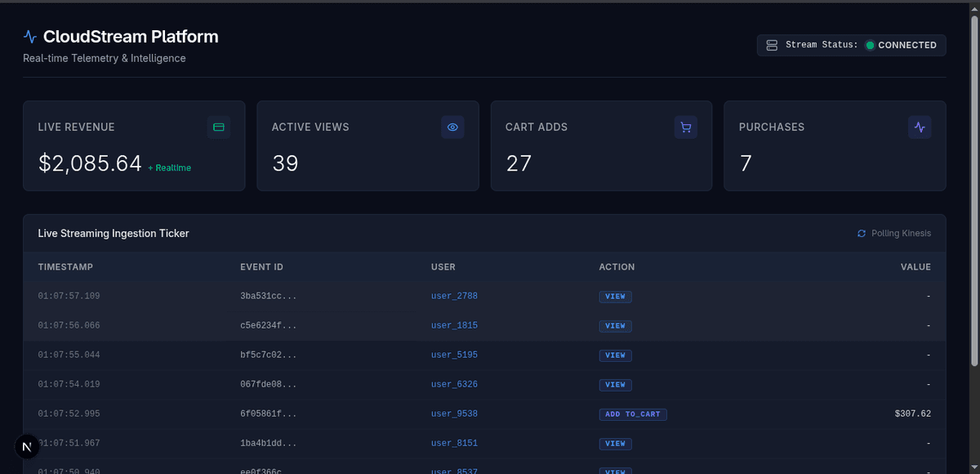Click the ACTION column header
Viewport: 980px width, 474px height.
[x=617, y=267]
